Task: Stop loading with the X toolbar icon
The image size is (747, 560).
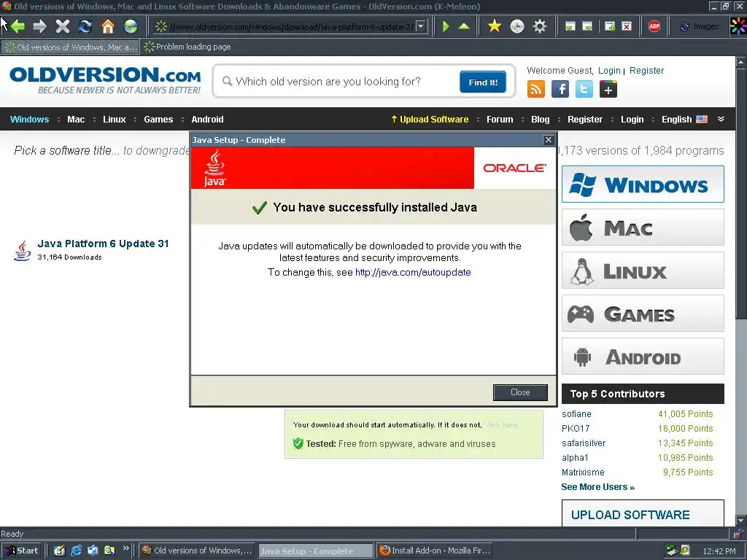Action: (x=63, y=26)
